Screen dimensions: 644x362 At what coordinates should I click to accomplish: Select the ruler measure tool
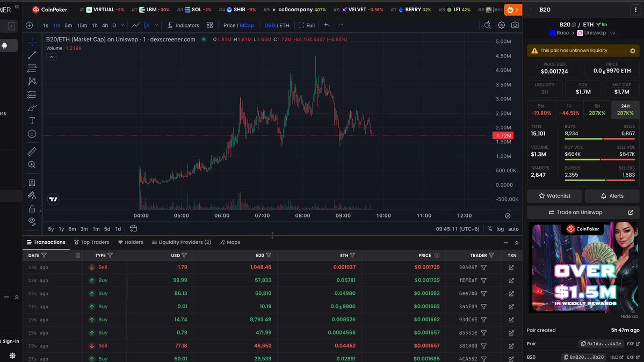coord(32,151)
